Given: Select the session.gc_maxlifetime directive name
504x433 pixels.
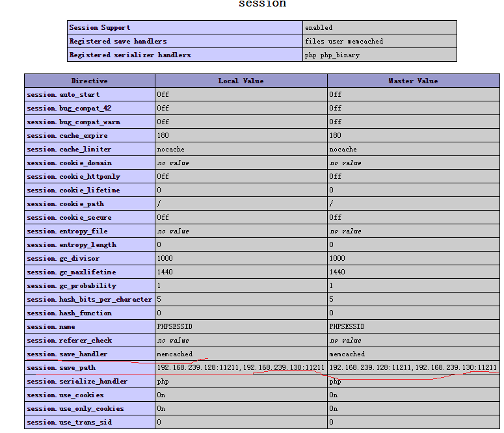Looking at the screenshot, I should pyautogui.click(x=72, y=272).
